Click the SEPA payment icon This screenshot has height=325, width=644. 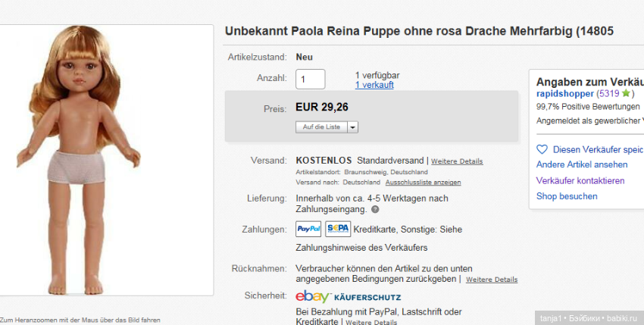338,229
